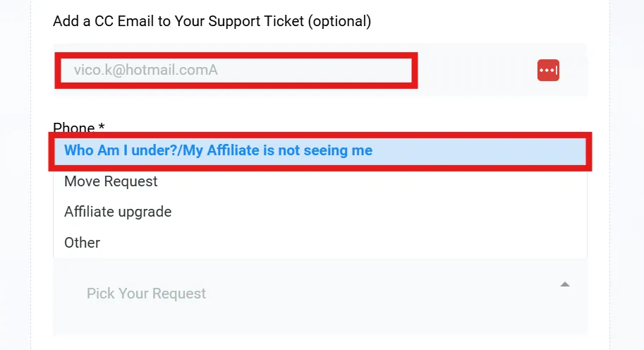Focus the CC email input field
Image resolution: width=644 pixels, height=350 pixels.
pyautogui.click(x=236, y=71)
